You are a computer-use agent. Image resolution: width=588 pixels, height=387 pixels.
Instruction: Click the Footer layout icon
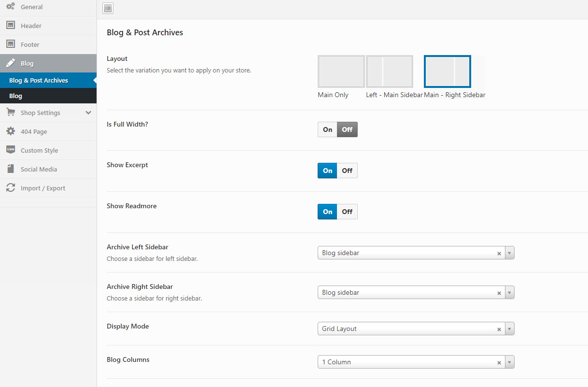click(11, 44)
